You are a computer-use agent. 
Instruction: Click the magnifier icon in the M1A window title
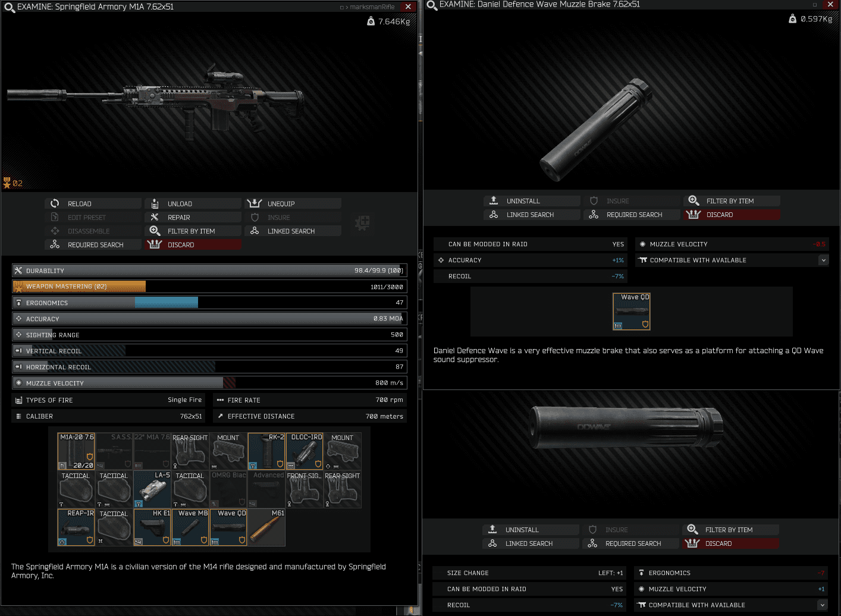click(9, 7)
